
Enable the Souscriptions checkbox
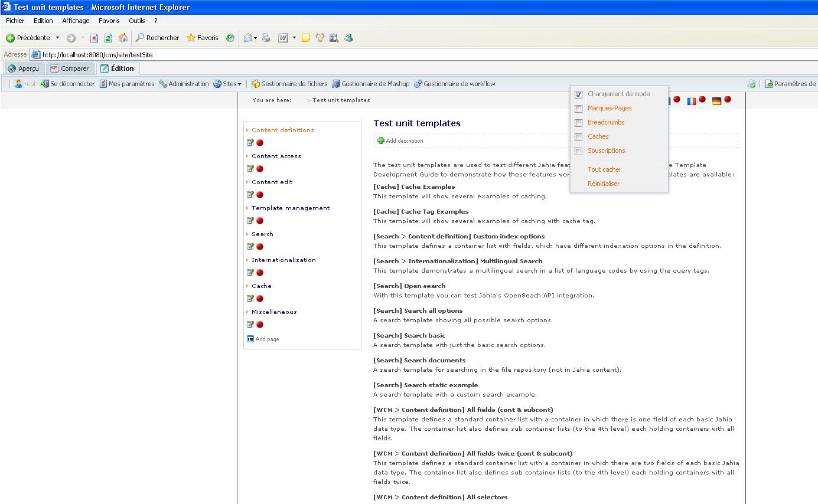[x=579, y=151]
